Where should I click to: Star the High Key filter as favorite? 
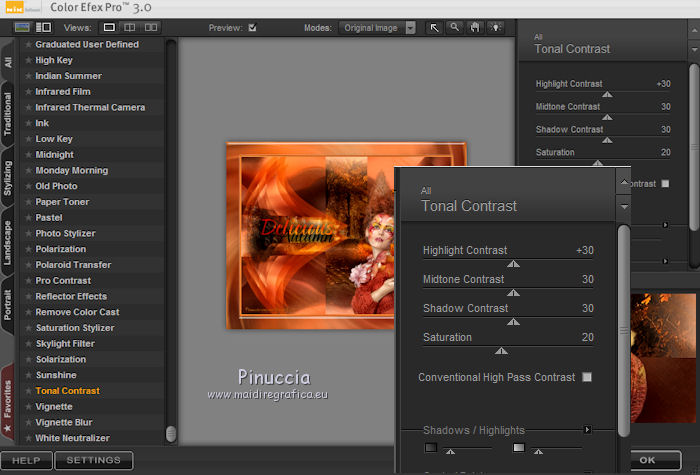28,60
